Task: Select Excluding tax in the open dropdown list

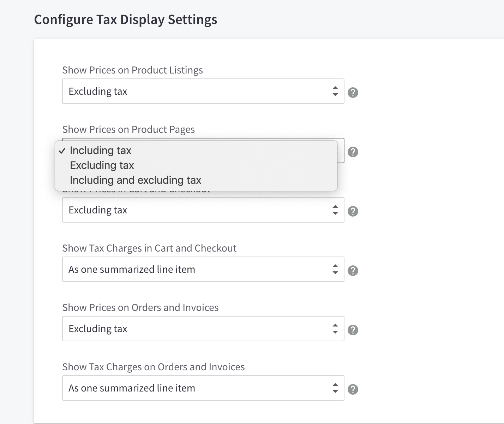Action: [102, 165]
